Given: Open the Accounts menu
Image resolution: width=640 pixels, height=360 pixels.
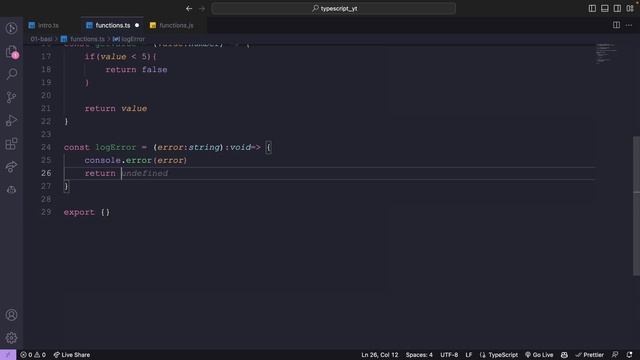Looking at the screenshot, I should tap(11, 315).
